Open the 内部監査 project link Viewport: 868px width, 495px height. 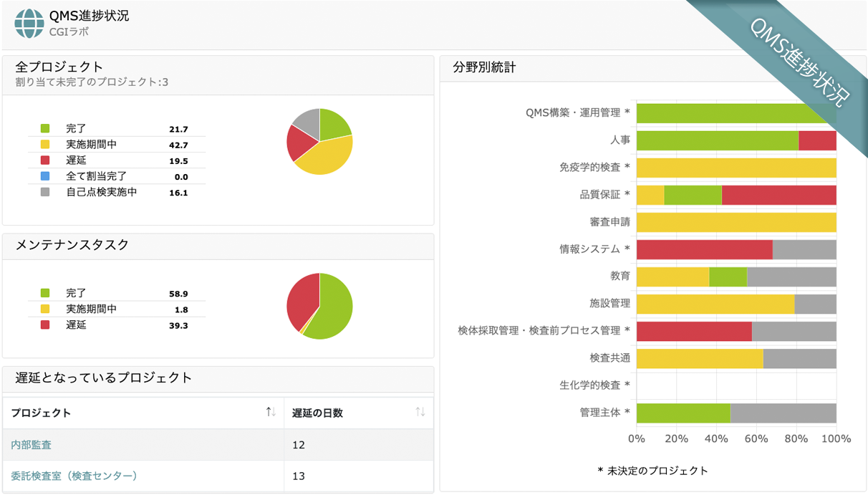[x=32, y=445]
